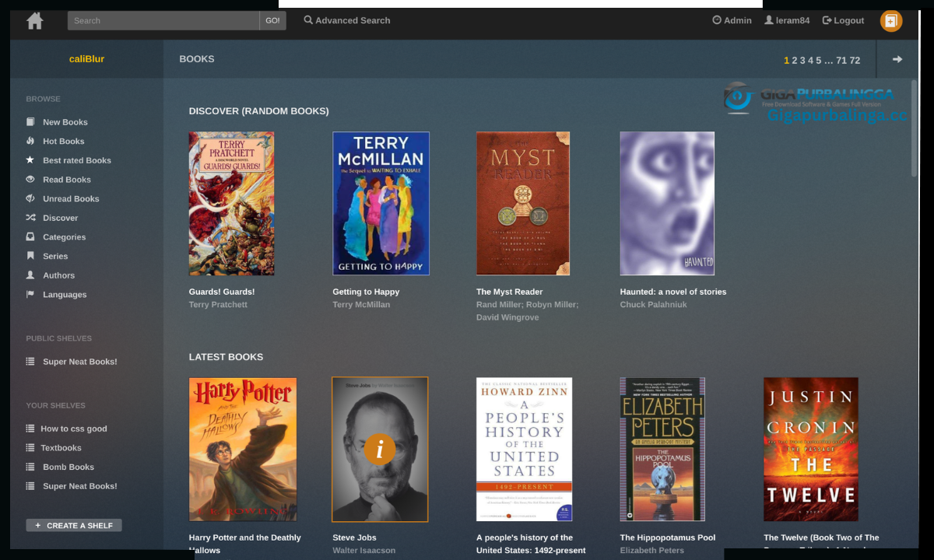
Task: Click the Authors person icon
Action: pyautogui.click(x=30, y=275)
